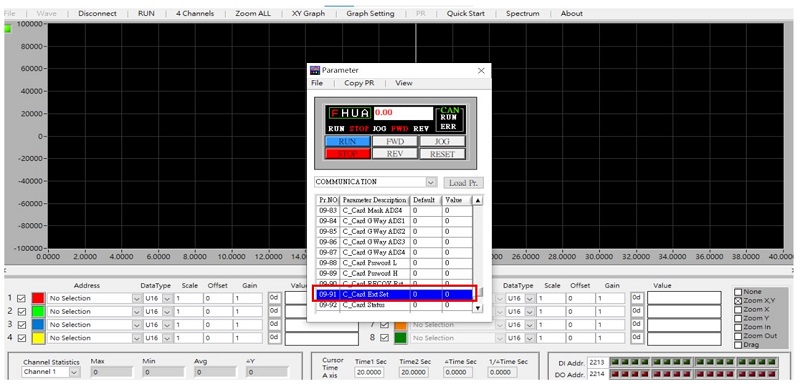The height and width of the screenshot is (384, 800).
Task: Click the yellow channel 4 color swatch
Action: [x=38, y=338]
